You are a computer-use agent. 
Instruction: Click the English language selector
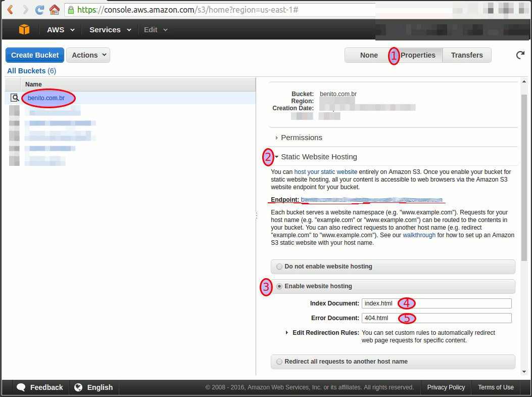pos(94,387)
